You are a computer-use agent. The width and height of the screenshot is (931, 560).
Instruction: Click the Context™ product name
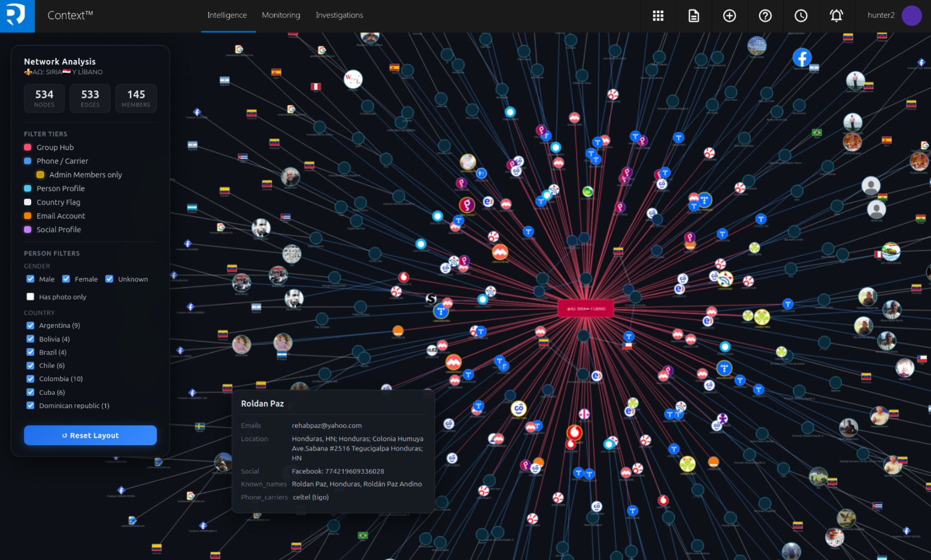click(70, 16)
